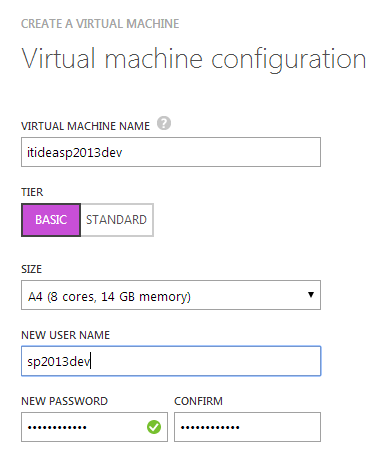The image size is (391, 461).
Task: Focus the New User Name field
Action: tap(171, 361)
